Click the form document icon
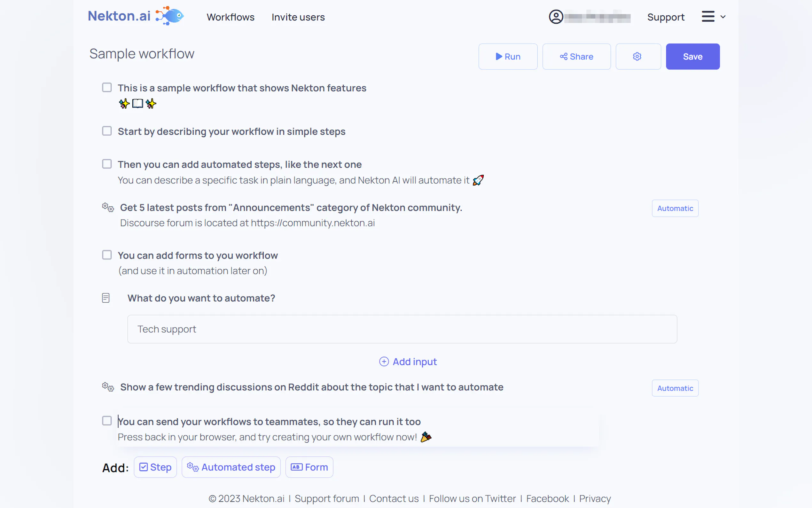The image size is (812, 508). tap(106, 298)
